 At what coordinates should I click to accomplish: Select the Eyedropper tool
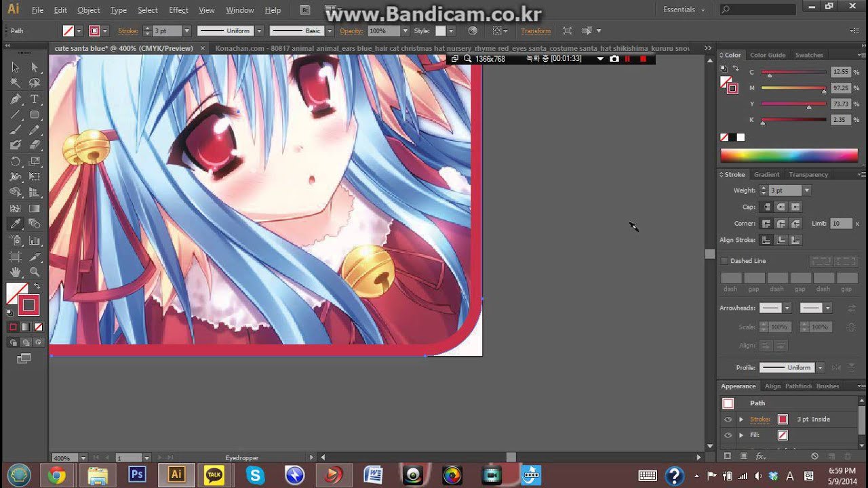click(15, 224)
